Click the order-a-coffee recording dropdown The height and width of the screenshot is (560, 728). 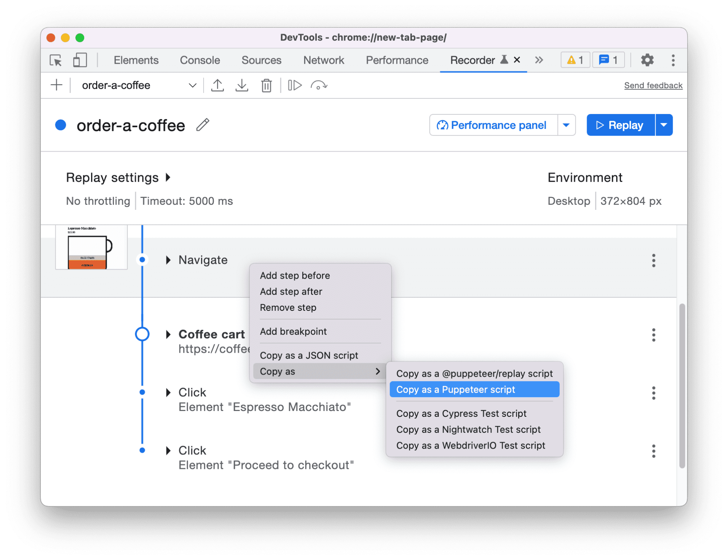[192, 85]
